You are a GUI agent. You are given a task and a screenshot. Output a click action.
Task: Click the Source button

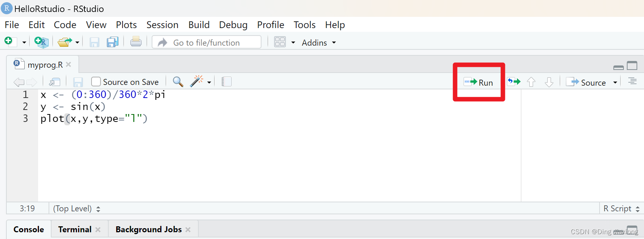(x=586, y=82)
